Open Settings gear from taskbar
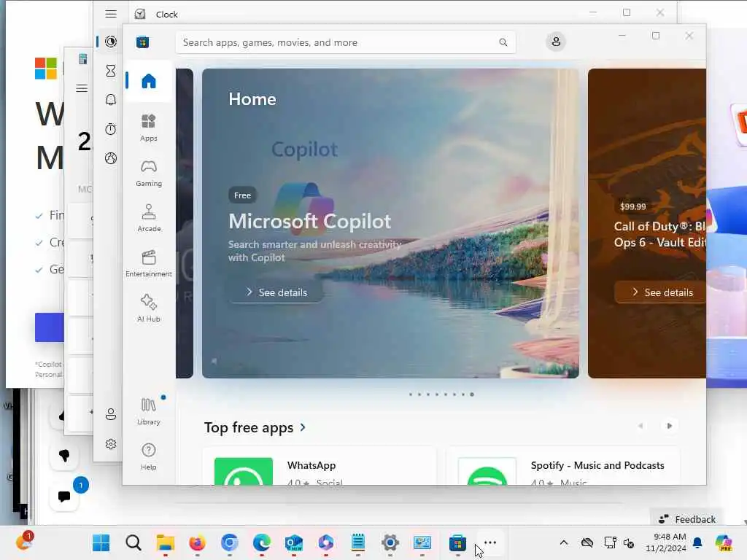This screenshot has width=747, height=560. 390,542
